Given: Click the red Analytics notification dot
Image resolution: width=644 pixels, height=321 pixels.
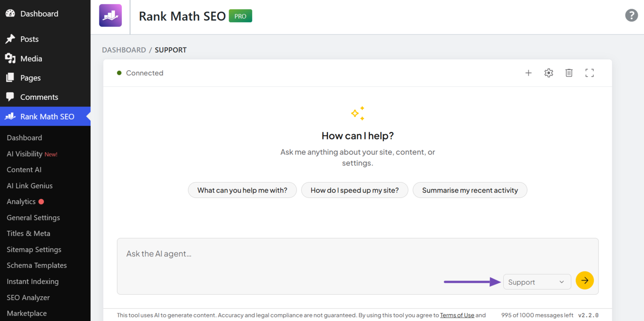Looking at the screenshot, I should click(41, 201).
